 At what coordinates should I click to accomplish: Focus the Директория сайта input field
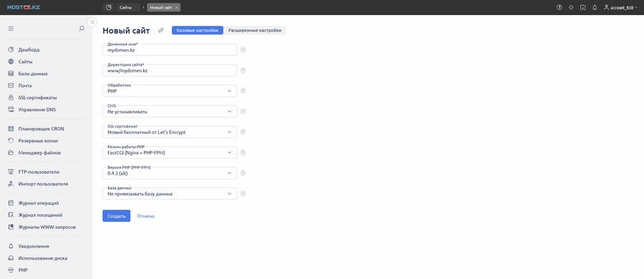pos(170,70)
